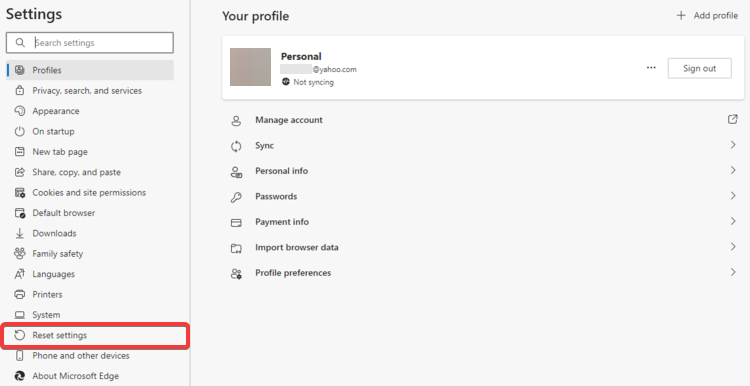This screenshot has height=386, width=750.
Task: Click the profile avatar picture
Action: click(250, 67)
